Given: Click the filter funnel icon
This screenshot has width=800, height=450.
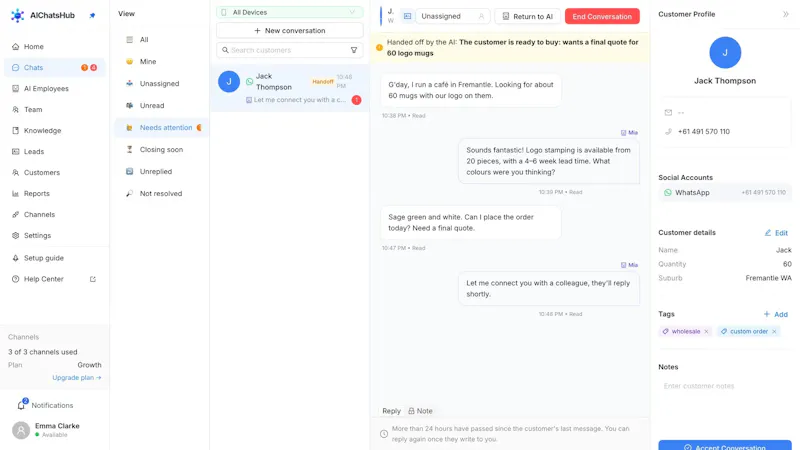Looking at the screenshot, I should click(354, 50).
